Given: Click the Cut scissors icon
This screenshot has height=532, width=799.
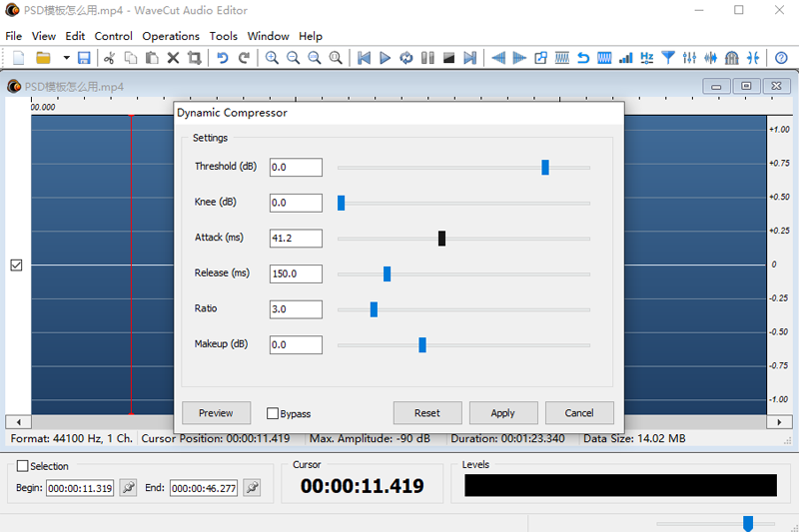Looking at the screenshot, I should [110, 58].
